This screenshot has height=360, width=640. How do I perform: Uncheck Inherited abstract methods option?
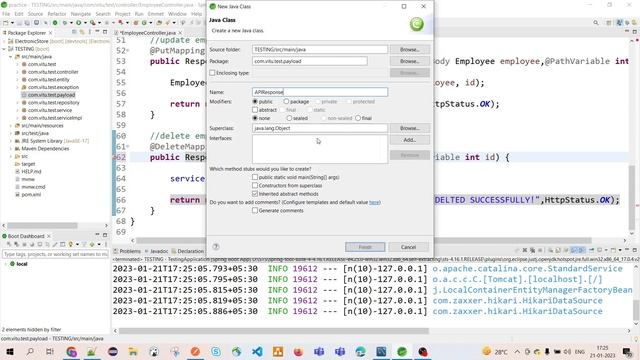[x=255, y=194]
